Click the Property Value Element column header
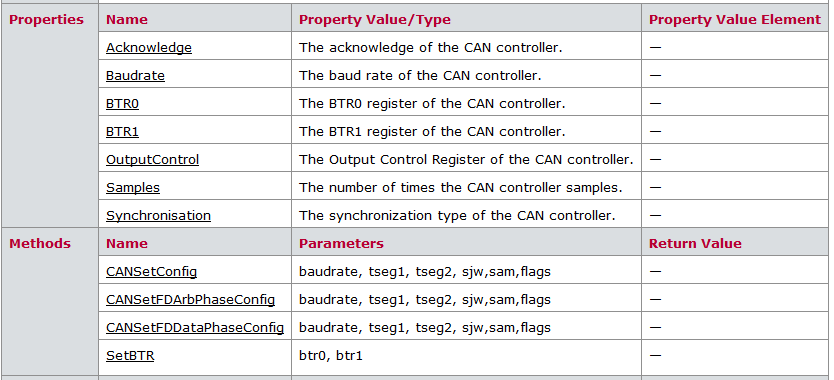The width and height of the screenshot is (834, 380). point(735,20)
